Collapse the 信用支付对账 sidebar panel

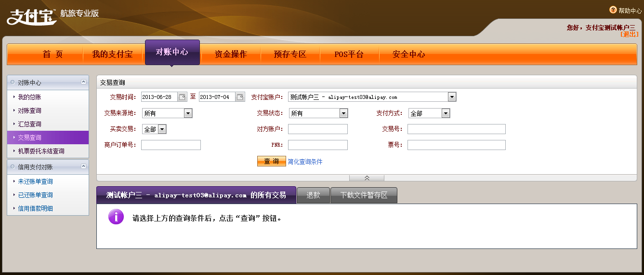(84, 166)
